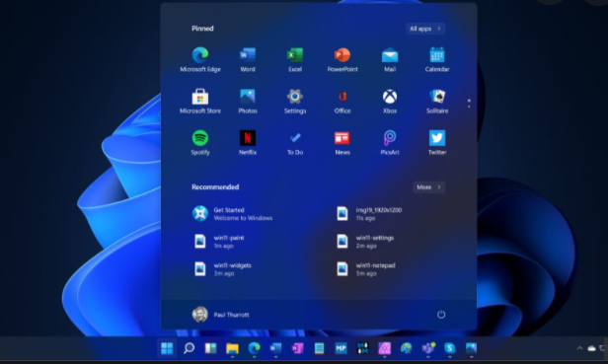Open the power options button
The height and width of the screenshot is (364, 608).
coord(441,315)
